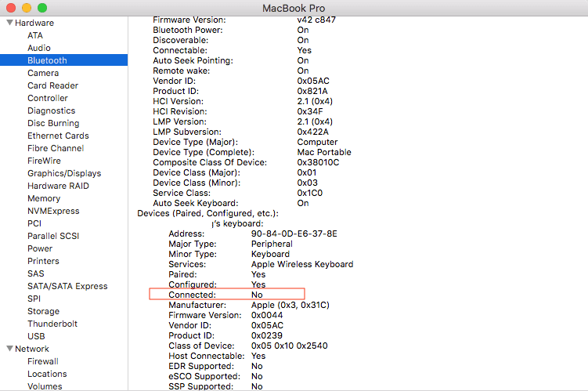Click the firmware value v42 c847
The width and height of the screenshot is (588, 391).
(x=316, y=20)
